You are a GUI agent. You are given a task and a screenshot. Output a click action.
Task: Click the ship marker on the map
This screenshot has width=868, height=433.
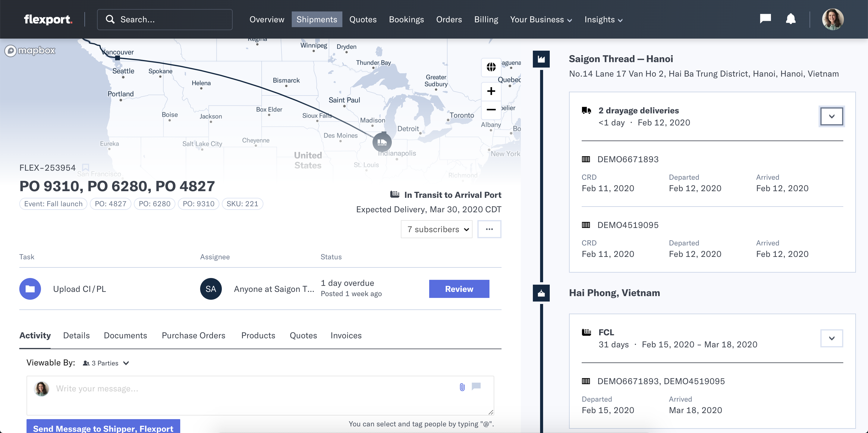382,142
